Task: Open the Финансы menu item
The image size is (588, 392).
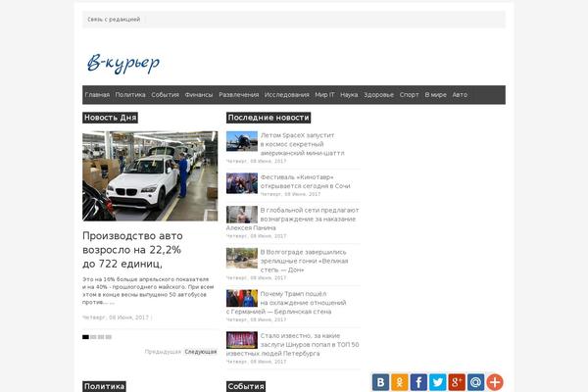Action: tap(199, 95)
